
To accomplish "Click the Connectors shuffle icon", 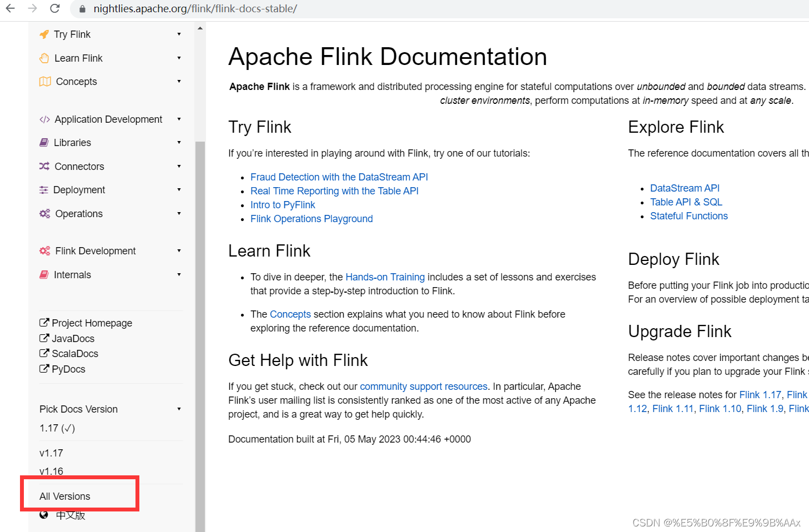I will pyautogui.click(x=44, y=166).
